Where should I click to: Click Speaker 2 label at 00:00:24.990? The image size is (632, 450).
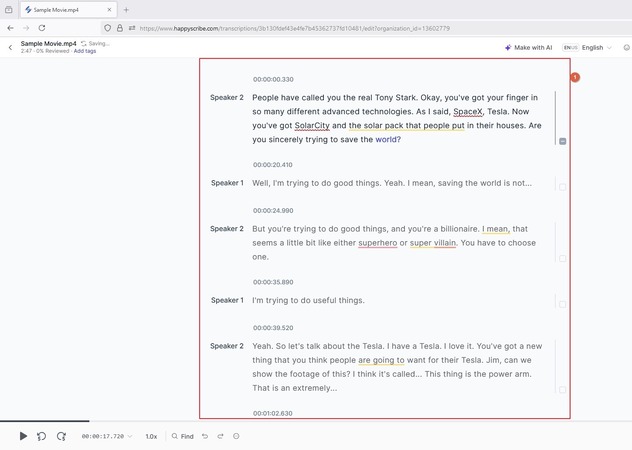point(227,229)
